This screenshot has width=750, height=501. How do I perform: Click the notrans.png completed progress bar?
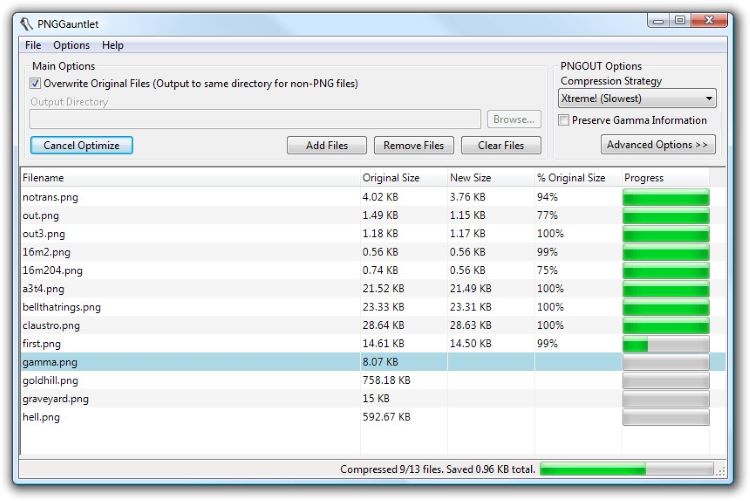(x=666, y=197)
